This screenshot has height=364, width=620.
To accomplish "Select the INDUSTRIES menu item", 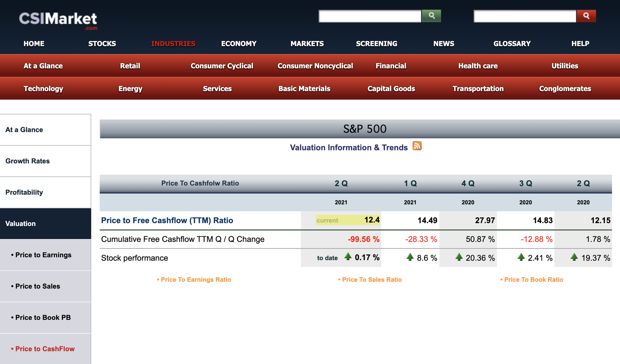I will pos(173,44).
